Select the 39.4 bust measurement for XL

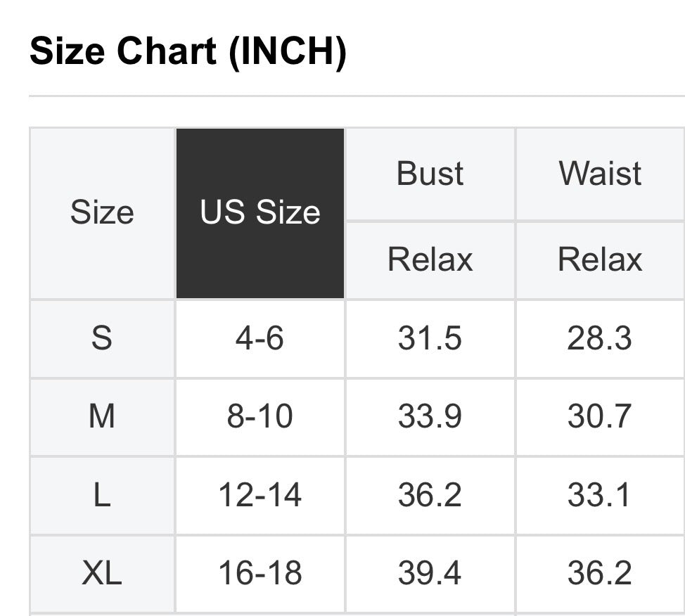tap(430, 573)
